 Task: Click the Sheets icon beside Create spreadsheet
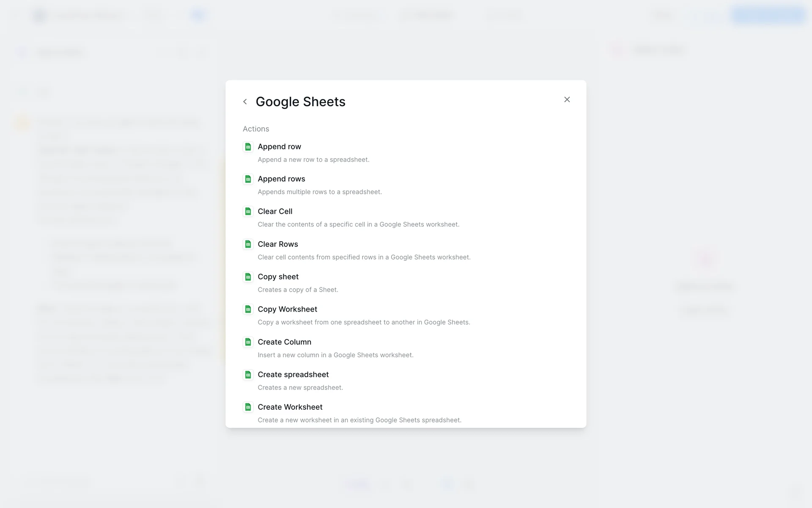[248, 375]
